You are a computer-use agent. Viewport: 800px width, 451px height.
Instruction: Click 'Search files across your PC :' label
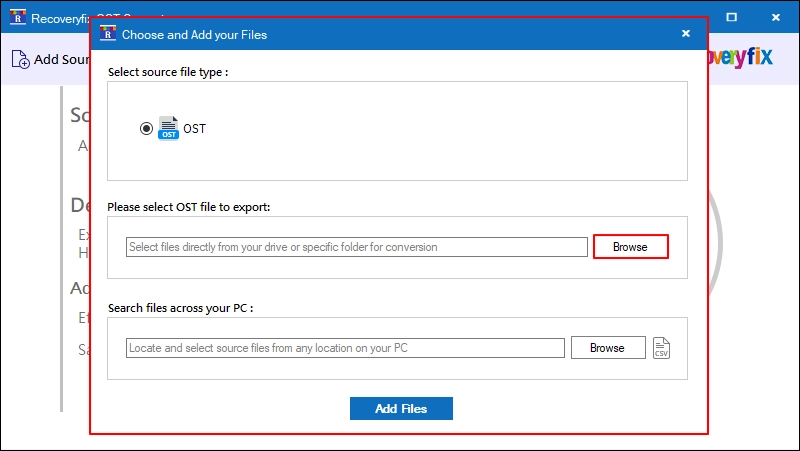click(181, 308)
